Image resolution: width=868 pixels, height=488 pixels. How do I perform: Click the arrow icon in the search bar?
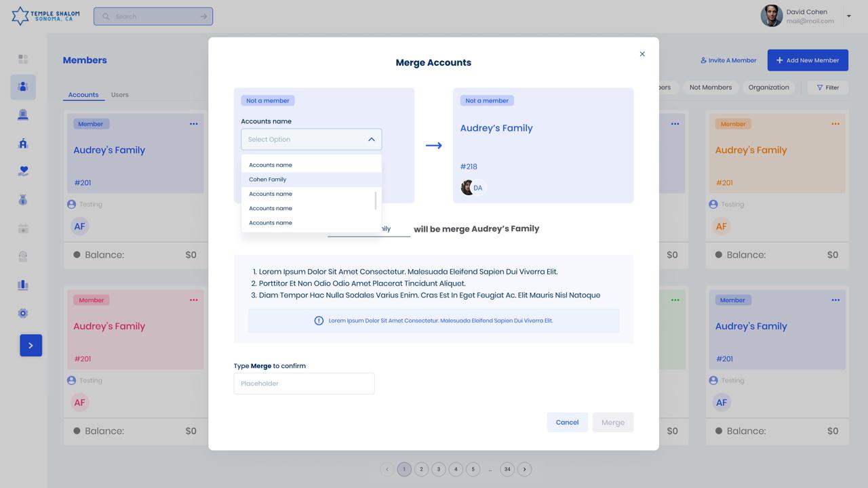203,16
